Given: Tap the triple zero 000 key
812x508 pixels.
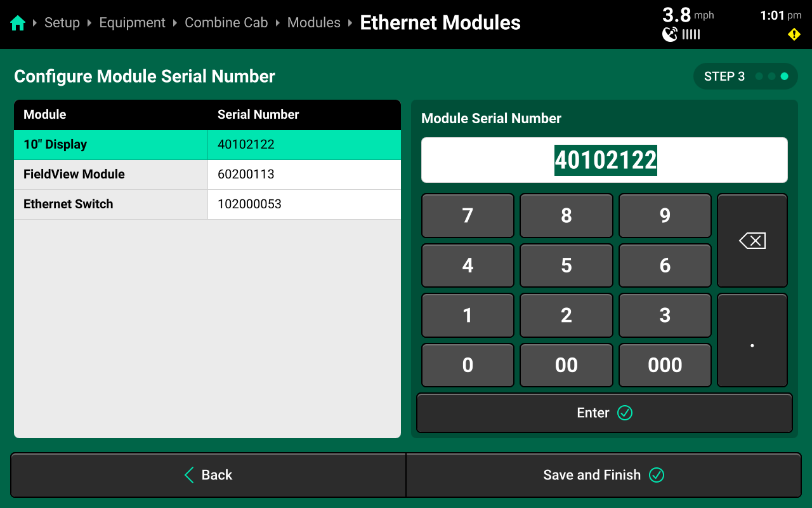Looking at the screenshot, I should click(x=664, y=365).
